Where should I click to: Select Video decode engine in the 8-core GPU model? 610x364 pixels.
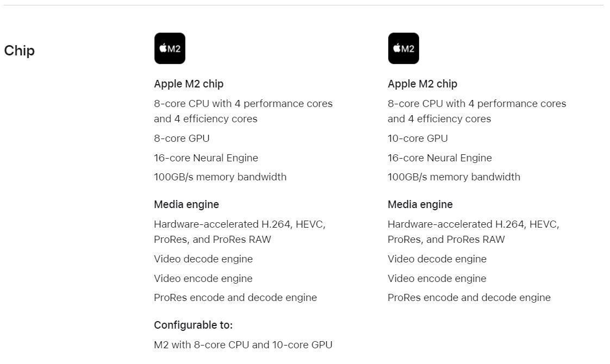203,259
